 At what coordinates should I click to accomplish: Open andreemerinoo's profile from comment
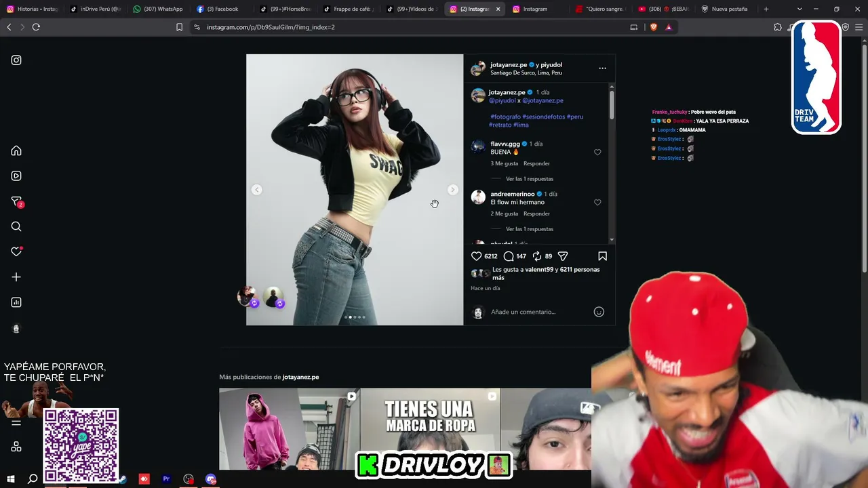point(513,194)
